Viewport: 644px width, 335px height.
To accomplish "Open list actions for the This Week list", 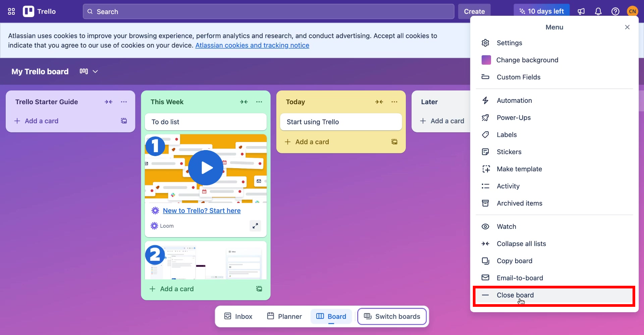I will [259, 102].
